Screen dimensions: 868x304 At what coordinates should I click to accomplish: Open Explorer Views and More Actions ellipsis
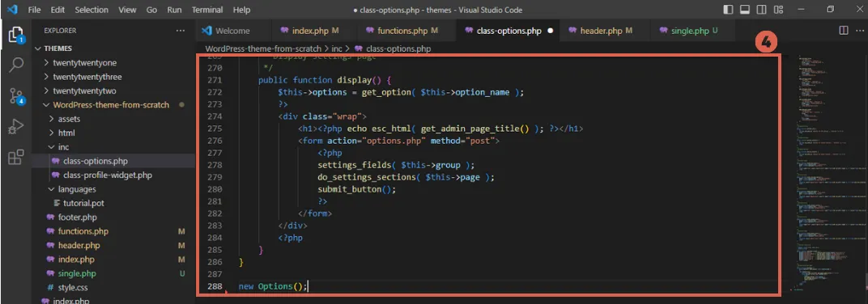pyautogui.click(x=181, y=31)
